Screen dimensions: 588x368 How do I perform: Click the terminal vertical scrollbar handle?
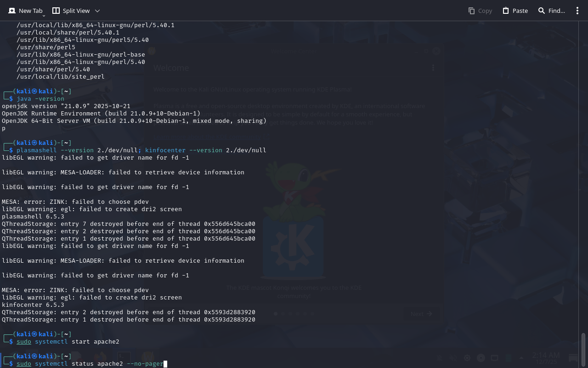pyautogui.click(x=583, y=349)
